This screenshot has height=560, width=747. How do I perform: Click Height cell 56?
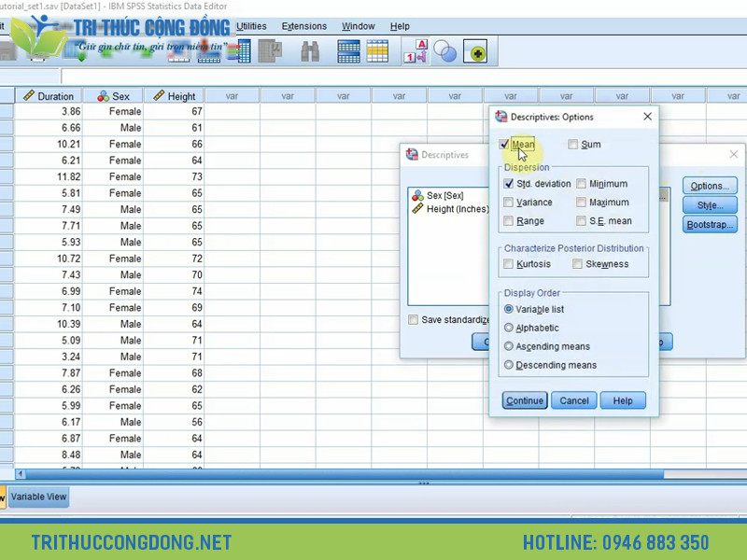pos(174,422)
